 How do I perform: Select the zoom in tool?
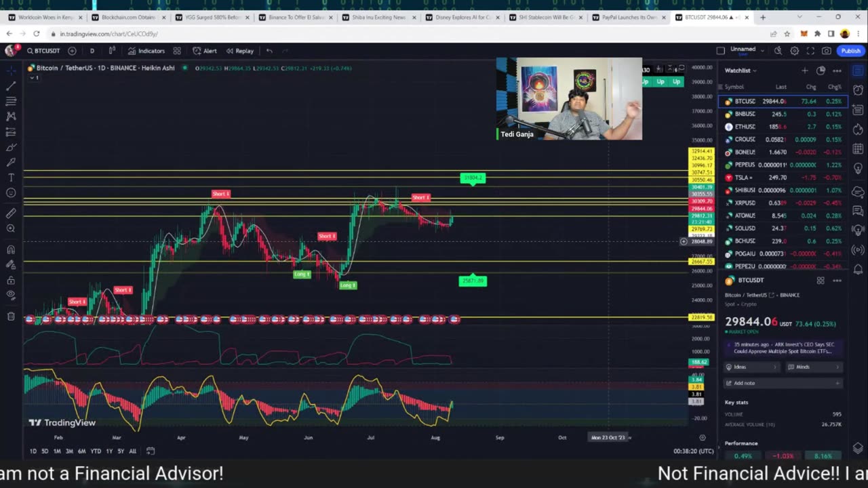11,228
